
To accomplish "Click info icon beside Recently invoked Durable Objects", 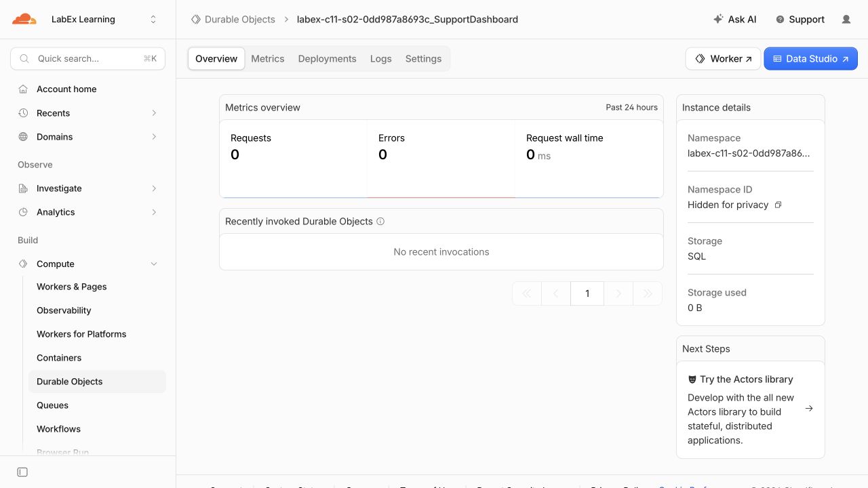I will click(x=380, y=222).
